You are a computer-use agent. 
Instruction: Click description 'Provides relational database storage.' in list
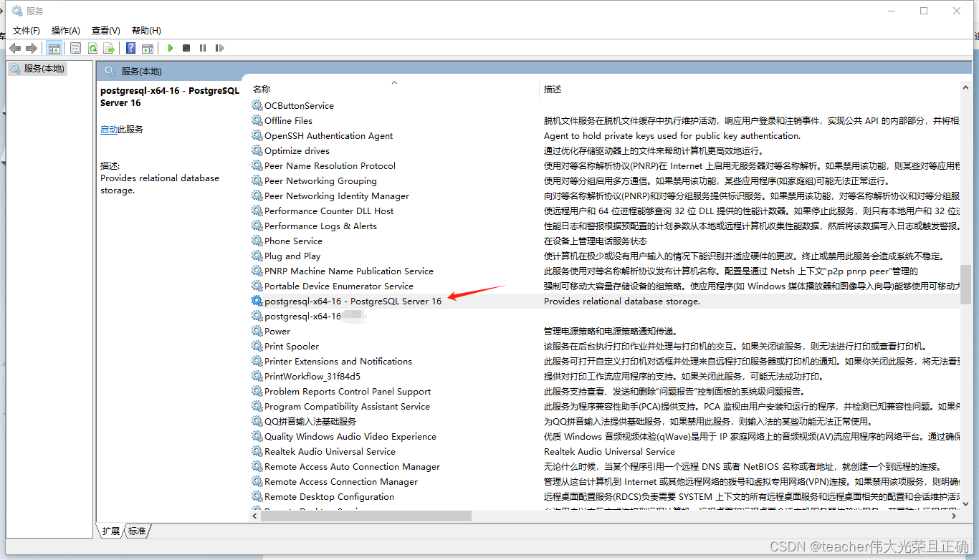pyautogui.click(x=622, y=301)
